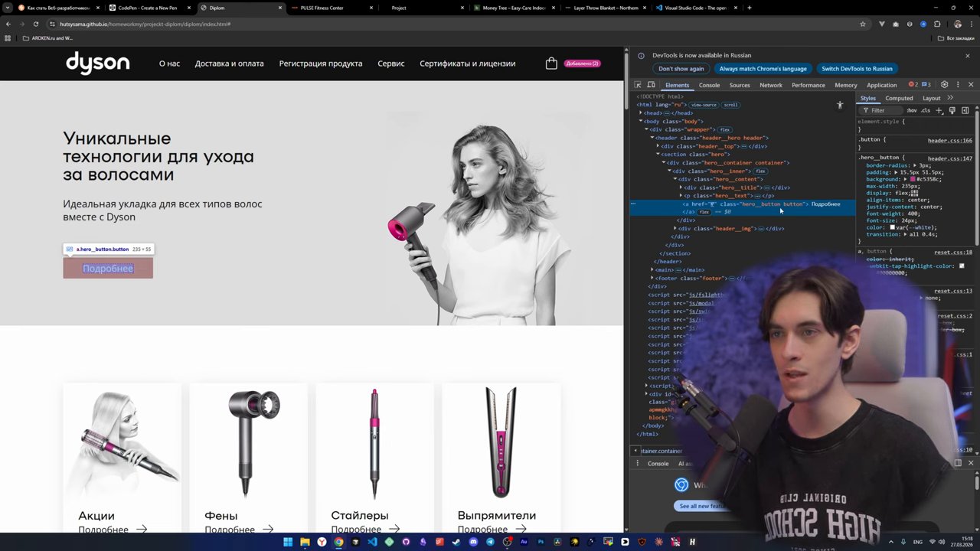
Task: Toggle the .cls element classes panel
Action: coord(925,110)
